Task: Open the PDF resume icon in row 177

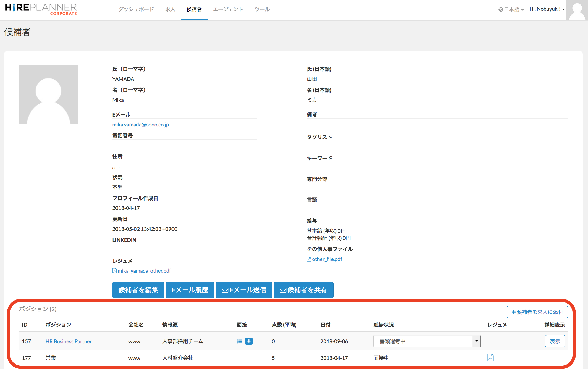Action: 490,357
